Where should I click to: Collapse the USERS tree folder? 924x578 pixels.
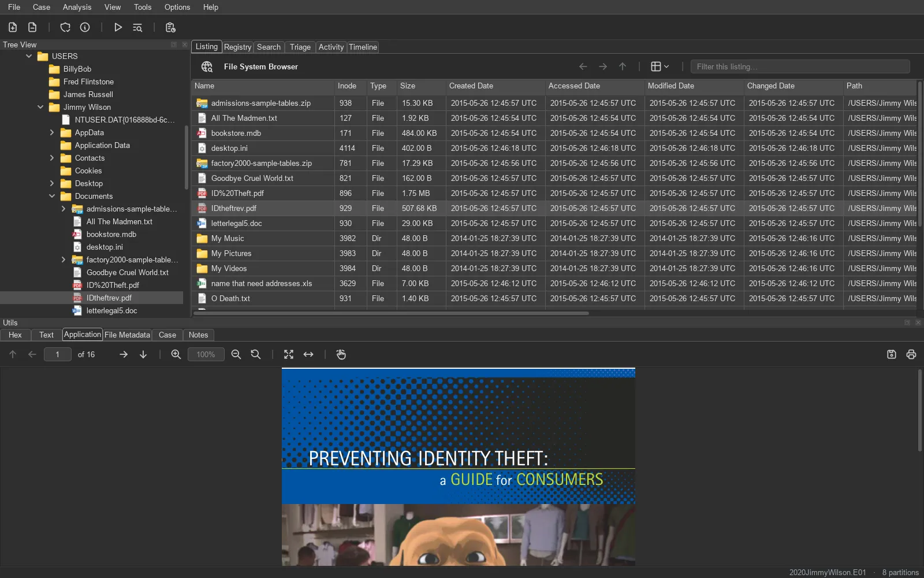29,56
